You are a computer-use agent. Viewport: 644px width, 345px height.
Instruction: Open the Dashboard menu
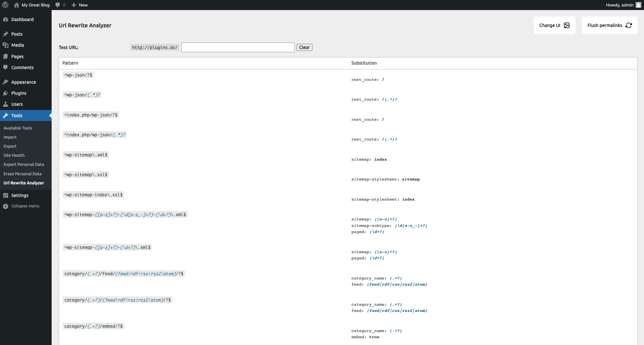pos(26,19)
